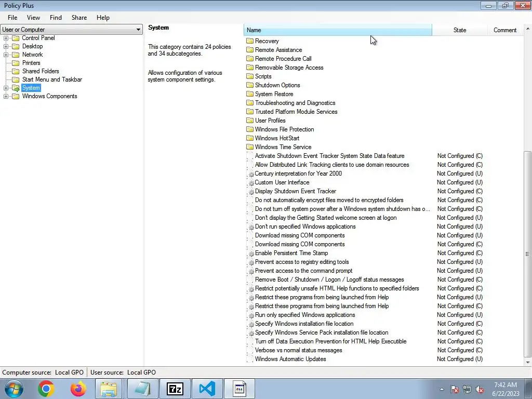
Task: Open Visual Studio Code from the taskbar
Action: point(207,389)
